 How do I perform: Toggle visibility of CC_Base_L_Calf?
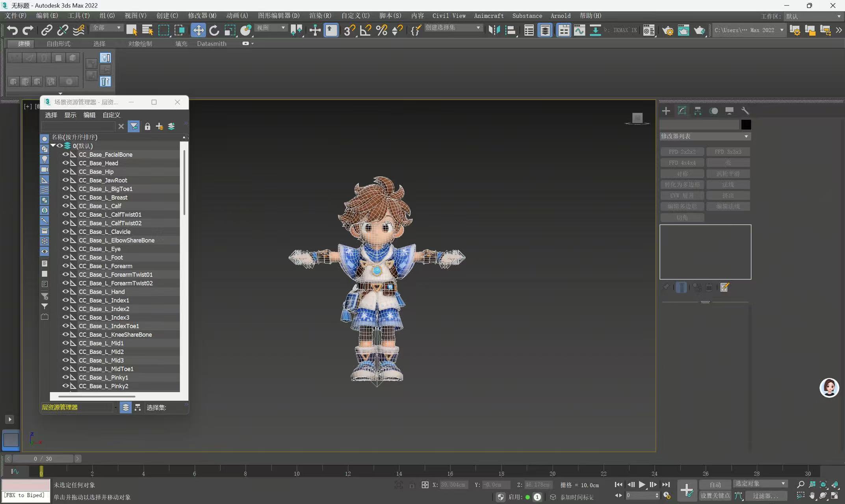point(65,206)
